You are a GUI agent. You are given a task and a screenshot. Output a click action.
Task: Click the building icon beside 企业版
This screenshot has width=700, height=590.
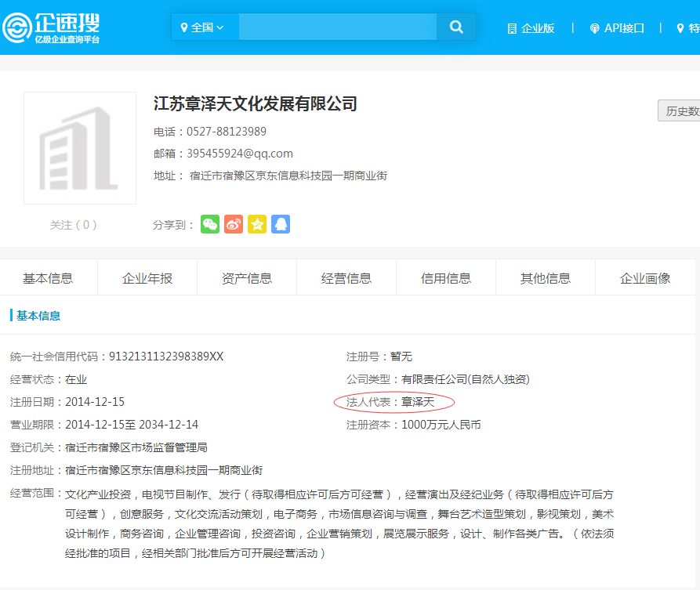pyautogui.click(x=512, y=27)
